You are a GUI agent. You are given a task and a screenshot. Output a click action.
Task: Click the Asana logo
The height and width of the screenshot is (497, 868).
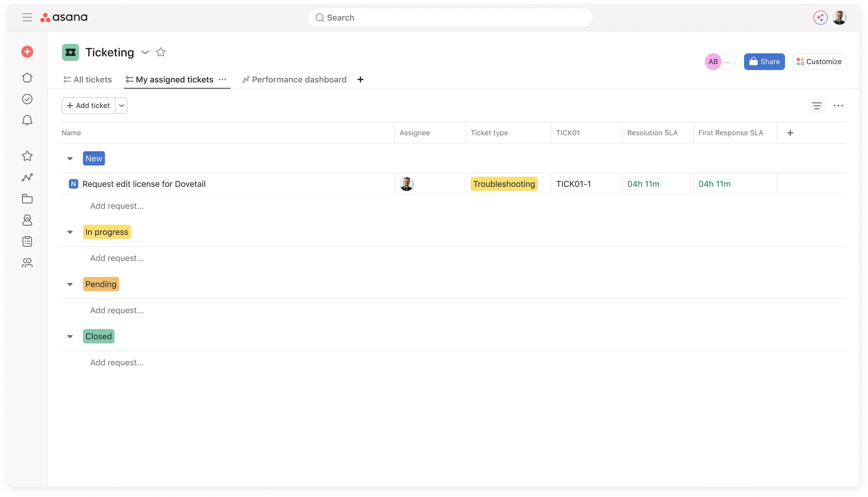(x=64, y=17)
